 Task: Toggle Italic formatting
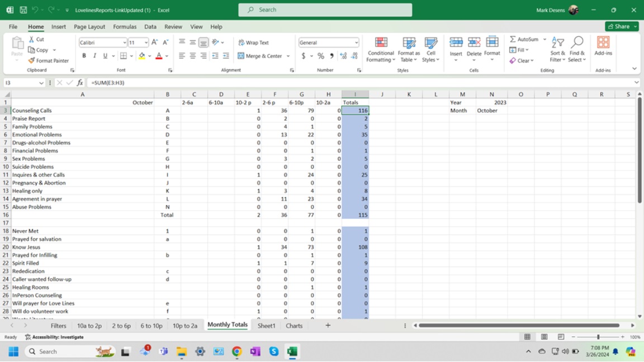(94, 56)
